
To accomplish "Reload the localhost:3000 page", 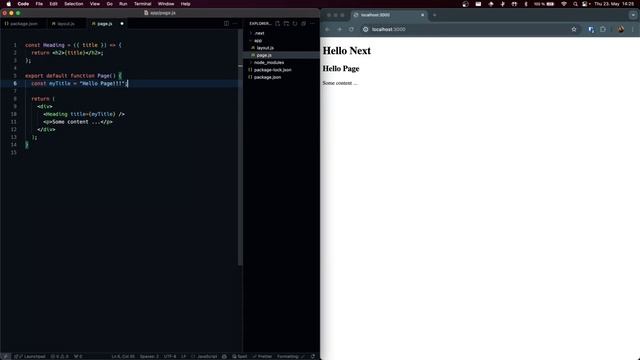I will coord(351,29).
